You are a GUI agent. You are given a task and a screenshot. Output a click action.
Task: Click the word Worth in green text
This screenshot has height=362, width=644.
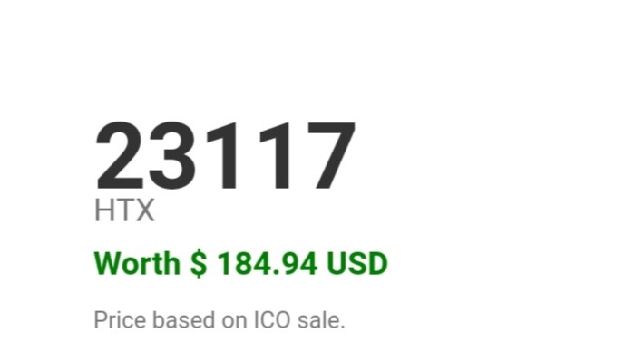tap(137, 263)
